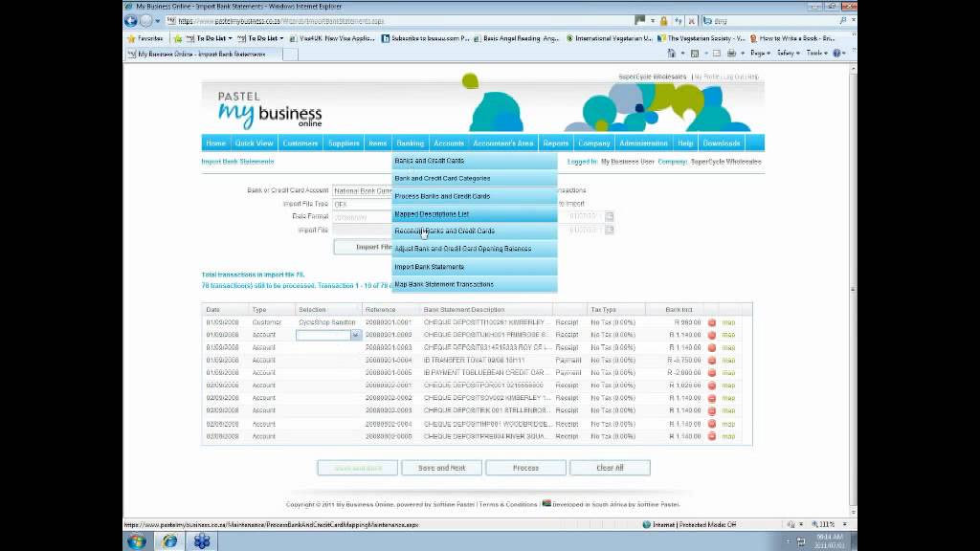Click map link for IB TRANSFER row
This screenshot has width=980, height=551.
(x=728, y=361)
